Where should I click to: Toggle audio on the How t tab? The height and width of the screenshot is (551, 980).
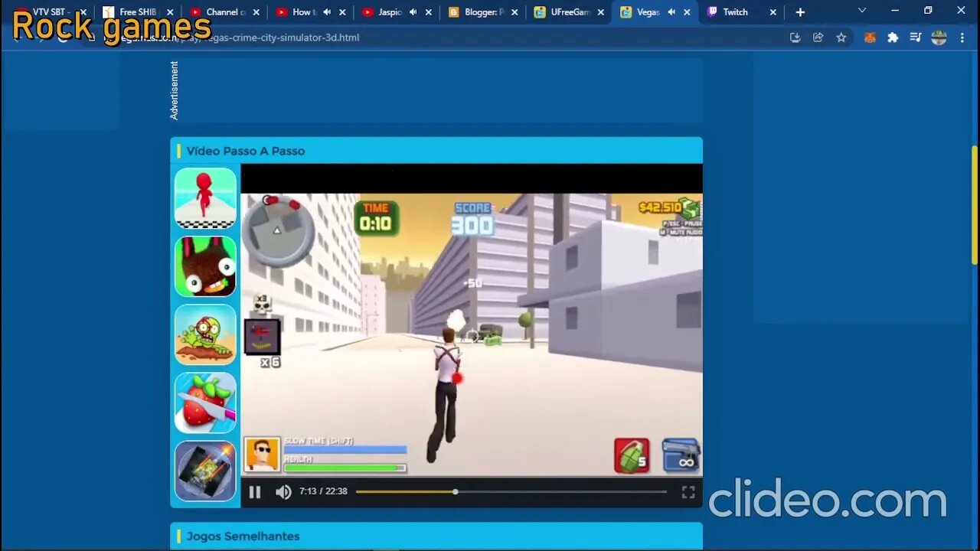[327, 12]
